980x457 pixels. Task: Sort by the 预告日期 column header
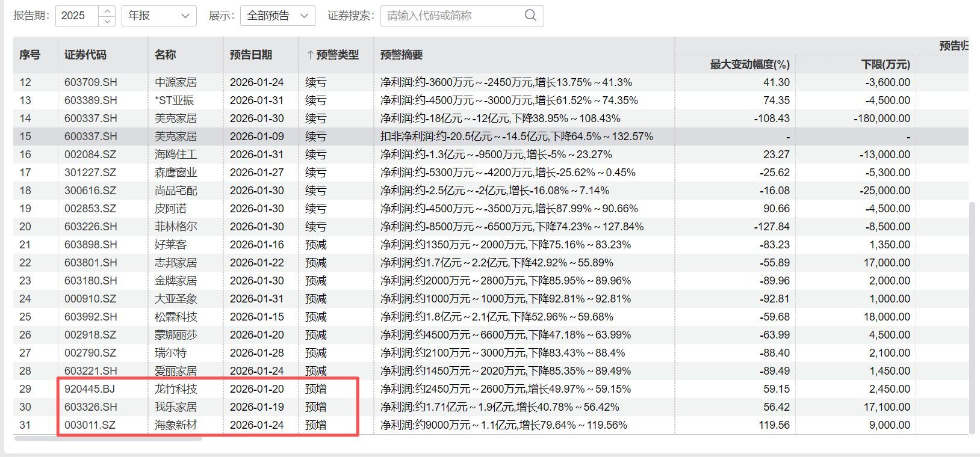click(x=251, y=55)
